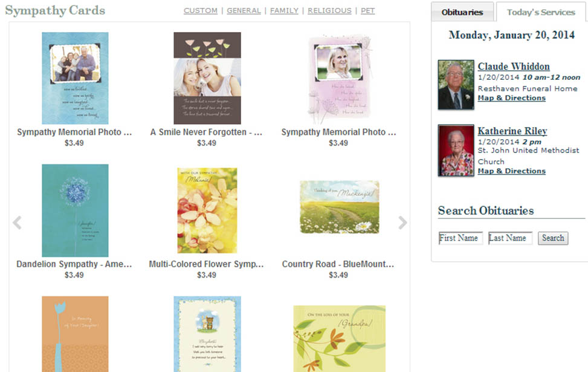This screenshot has width=588, height=372.
Task: Open Katherine Riley's portrait photo
Action: (456, 151)
